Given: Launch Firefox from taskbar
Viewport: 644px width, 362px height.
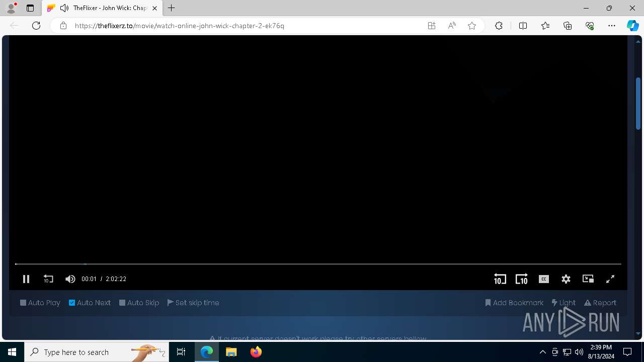Looking at the screenshot, I should pos(256,352).
